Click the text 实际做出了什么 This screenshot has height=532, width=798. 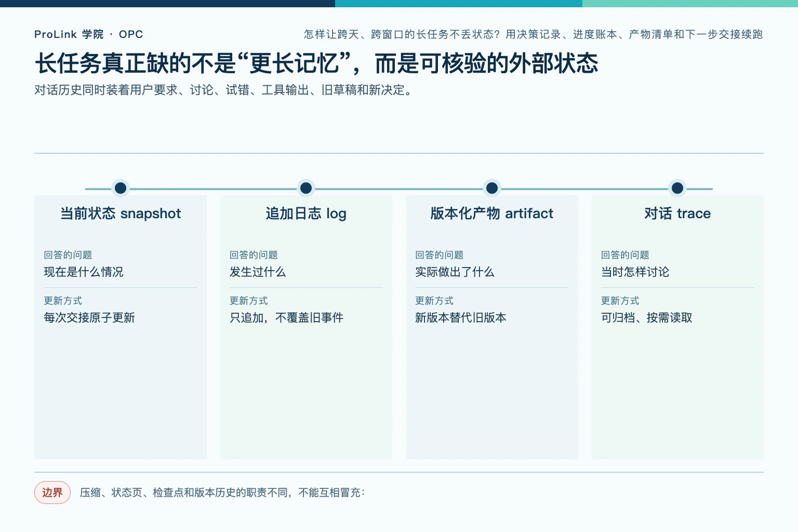point(455,272)
